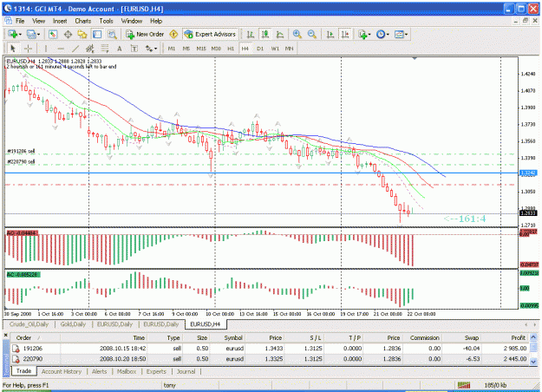Switch timeframe to W1
The image size is (542, 392).
[275, 49]
